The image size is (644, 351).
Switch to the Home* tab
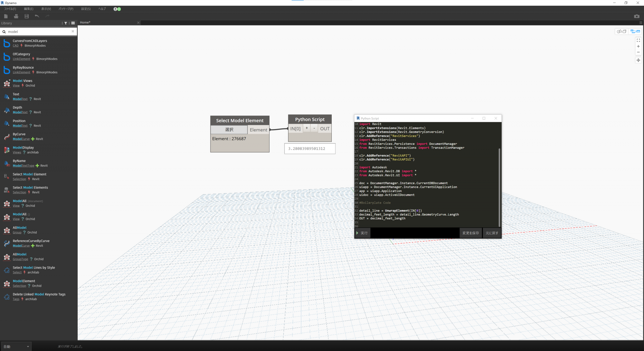click(x=85, y=22)
